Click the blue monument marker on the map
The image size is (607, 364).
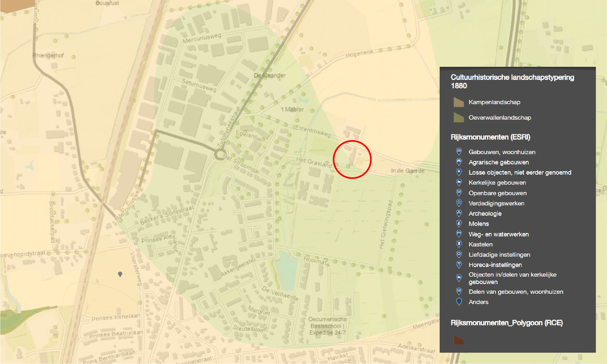coord(120,274)
